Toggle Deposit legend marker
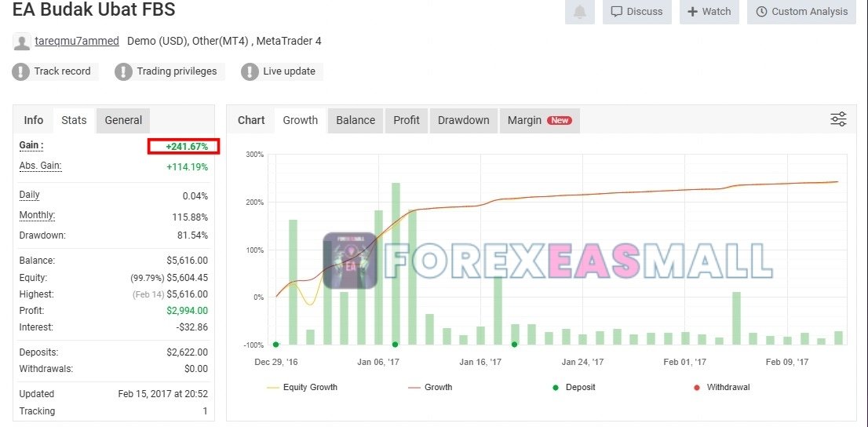 pyautogui.click(x=574, y=387)
